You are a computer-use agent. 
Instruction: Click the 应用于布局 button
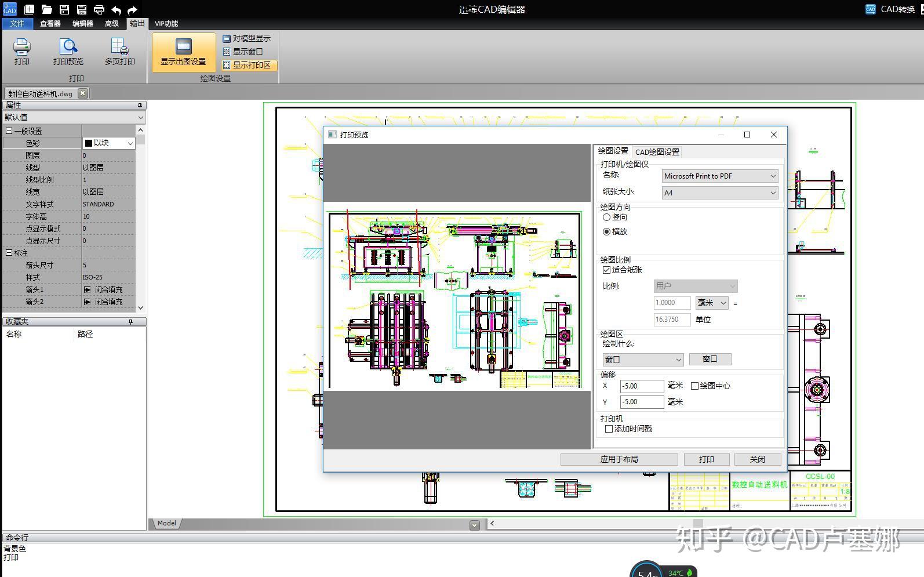point(619,459)
